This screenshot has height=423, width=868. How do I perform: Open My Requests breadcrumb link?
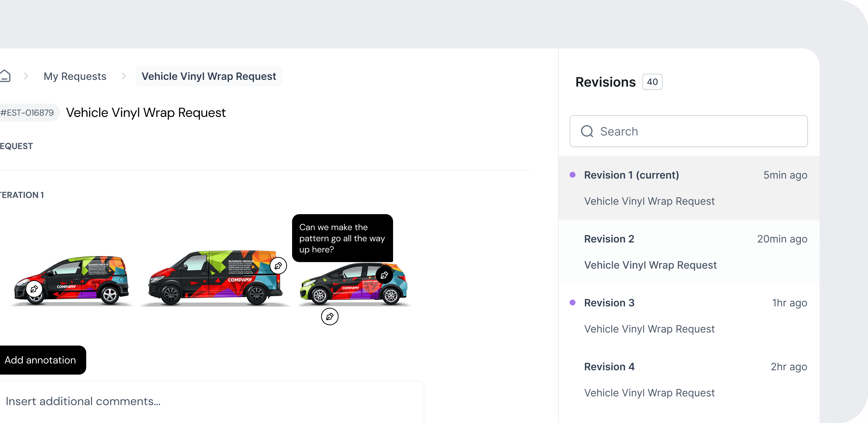tap(75, 76)
